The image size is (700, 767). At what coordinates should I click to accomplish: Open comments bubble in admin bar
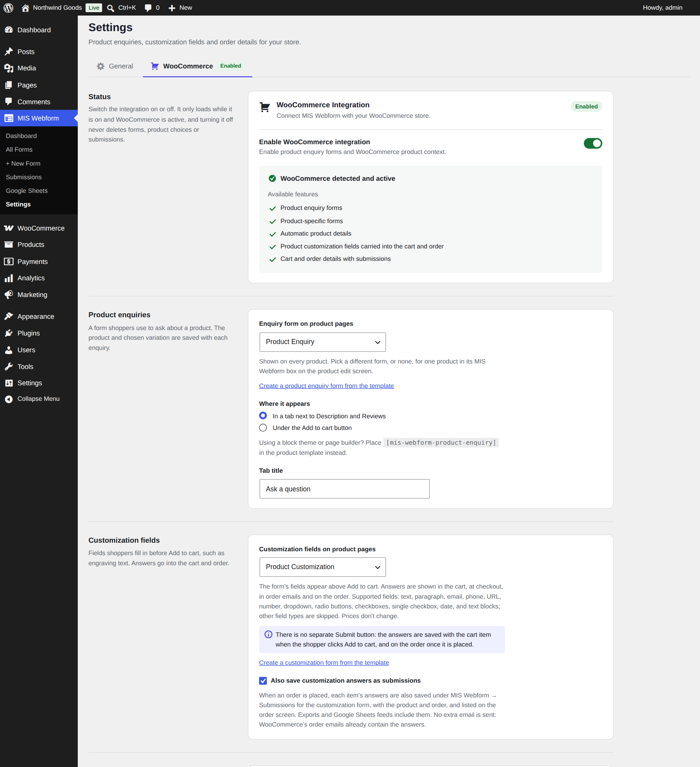coord(148,8)
